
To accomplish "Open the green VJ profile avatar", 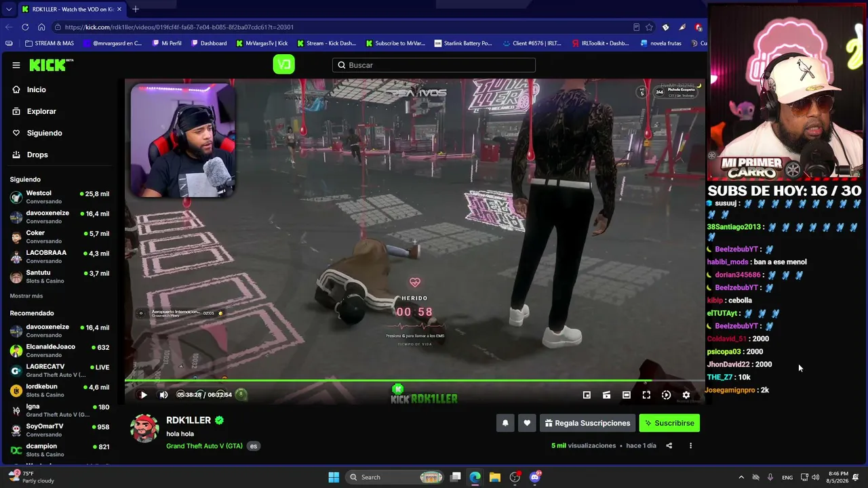I will 283,64.
